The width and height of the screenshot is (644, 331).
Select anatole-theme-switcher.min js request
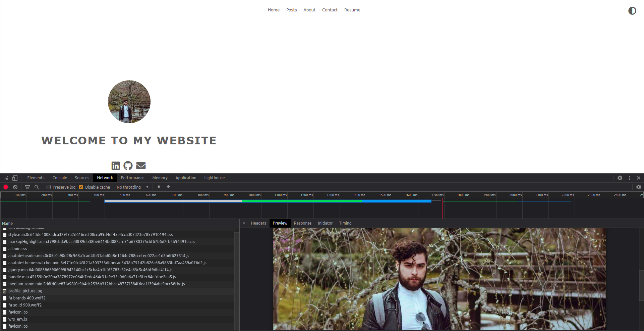[117, 263]
